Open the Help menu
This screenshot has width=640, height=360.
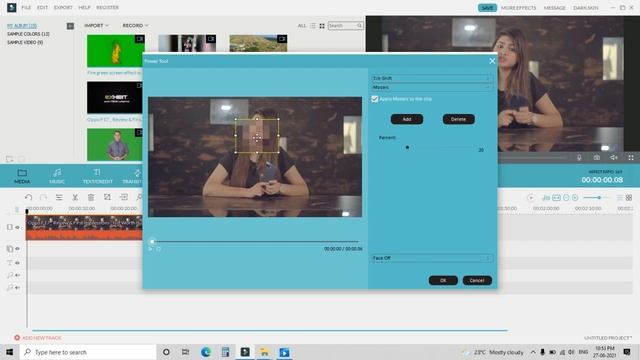pyautogui.click(x=84, y=7)
